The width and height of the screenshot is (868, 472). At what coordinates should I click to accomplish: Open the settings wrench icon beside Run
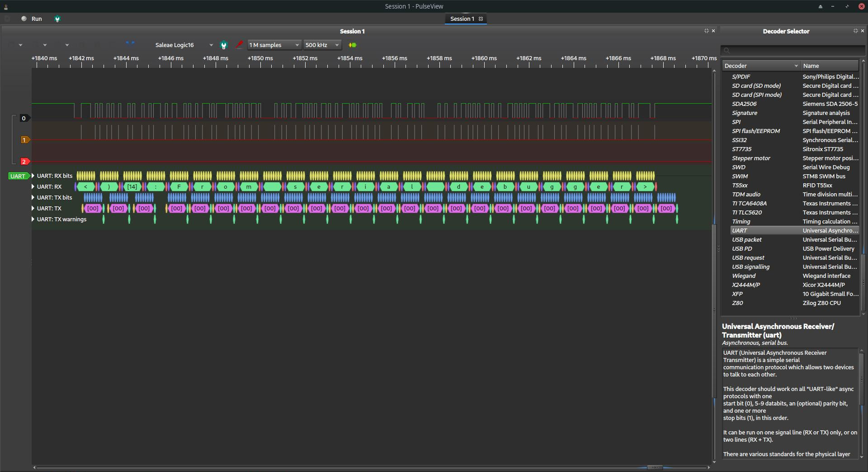tap(57, 19)
